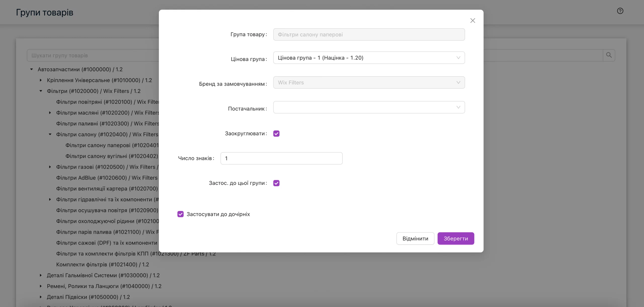
Task: Collapse the Фільтри (#1020000) node
Action: coord(41,91)
